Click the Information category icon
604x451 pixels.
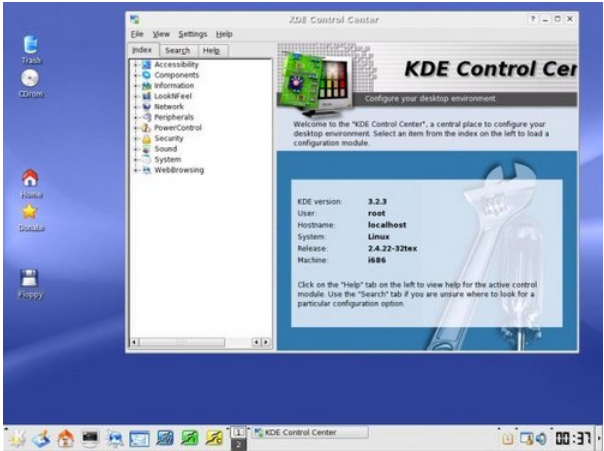[146, 86]
